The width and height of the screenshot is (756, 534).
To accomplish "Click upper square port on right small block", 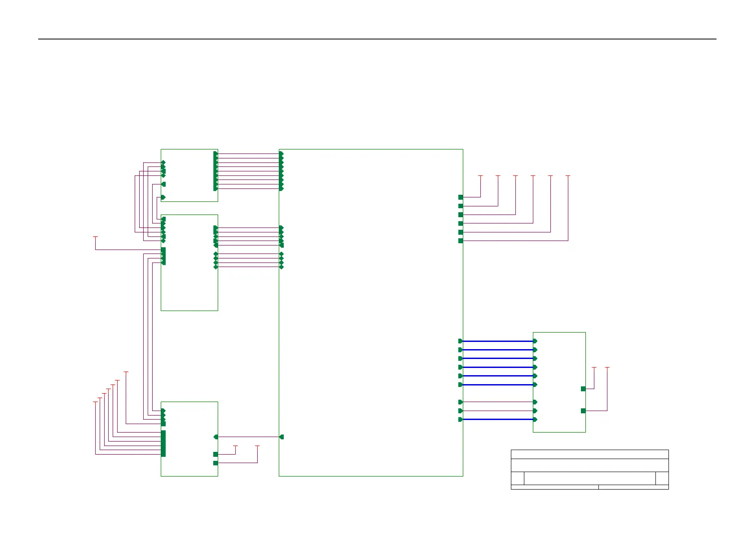I will click(x=583, y=389).
